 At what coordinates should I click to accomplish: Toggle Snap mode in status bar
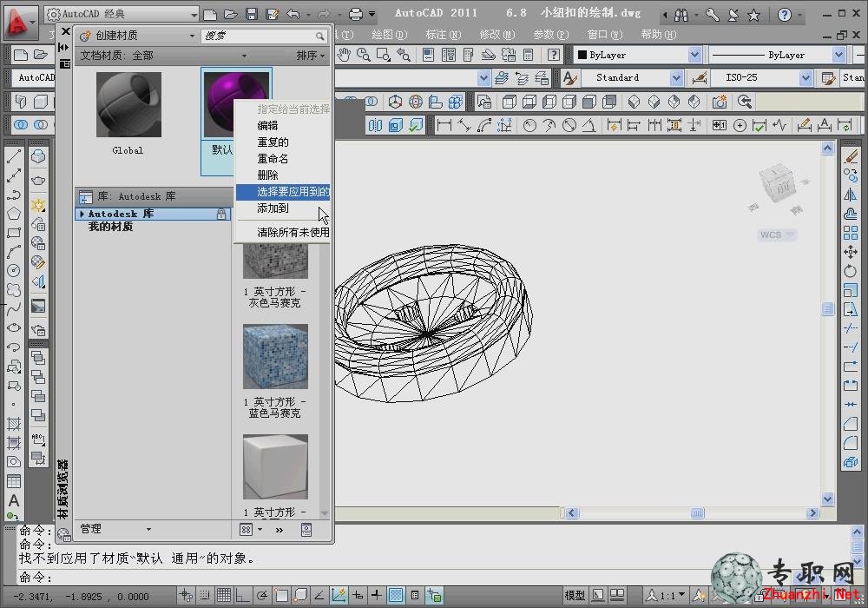tap(205, 595)
